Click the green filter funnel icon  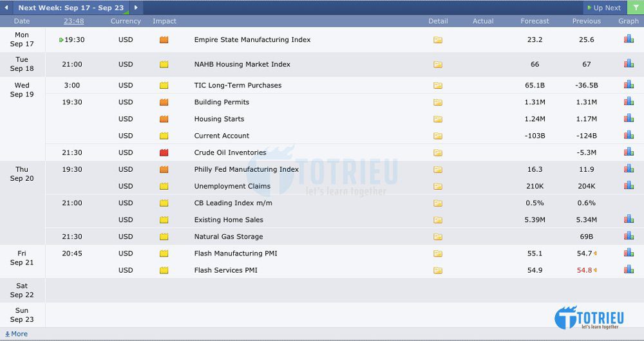pos(636,7)
